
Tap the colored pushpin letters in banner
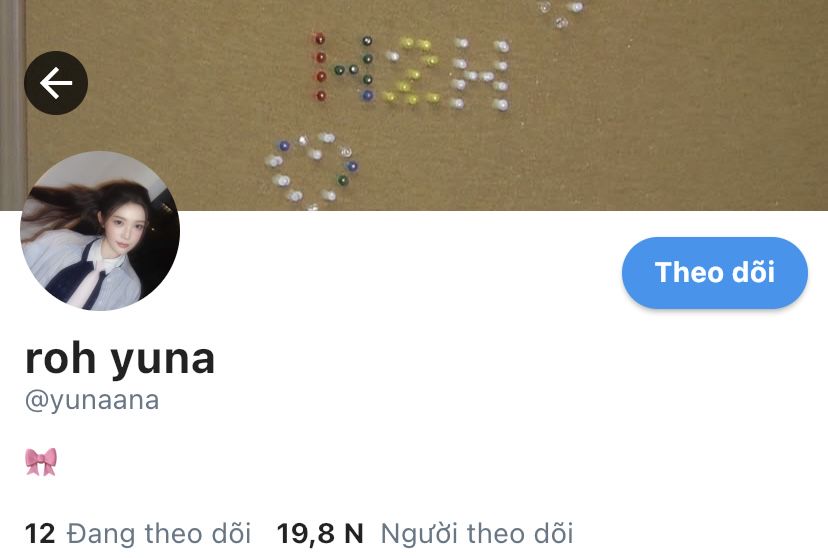pyautogui.click(x=412, y=70)
